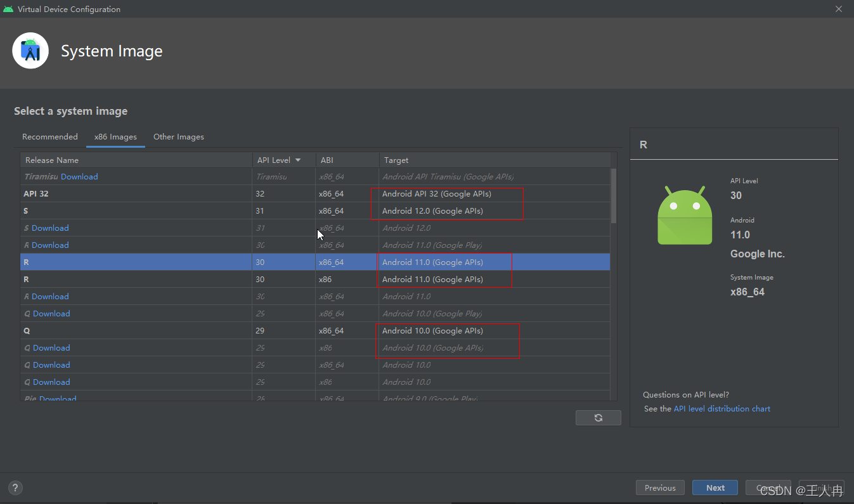Click API Level cell showing 32

tap(284, 194)
